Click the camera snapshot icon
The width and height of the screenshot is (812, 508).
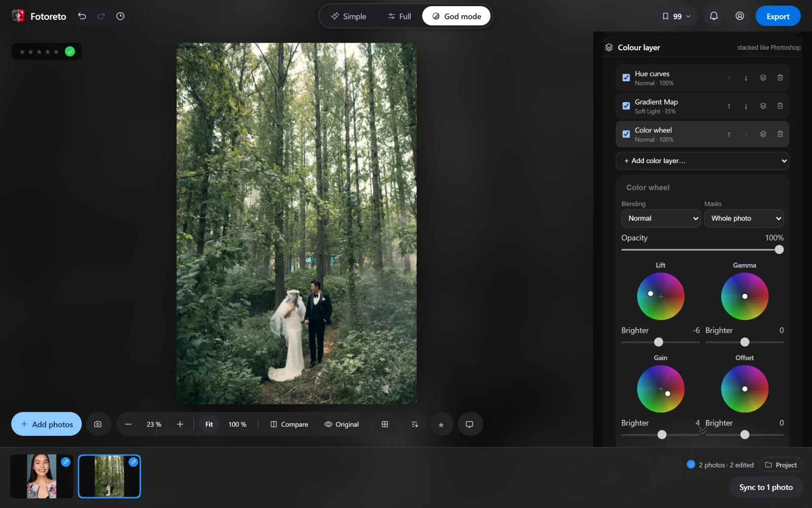[x=98, y=424]
